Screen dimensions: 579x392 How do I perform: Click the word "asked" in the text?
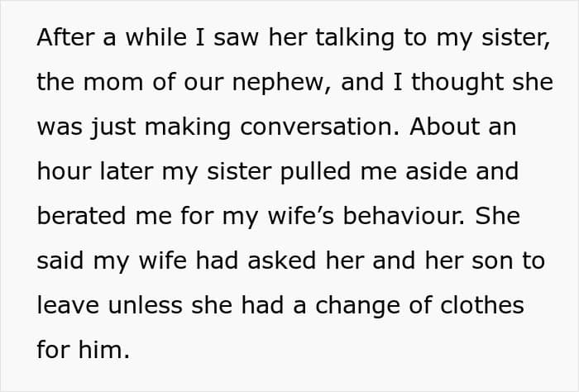282,261
